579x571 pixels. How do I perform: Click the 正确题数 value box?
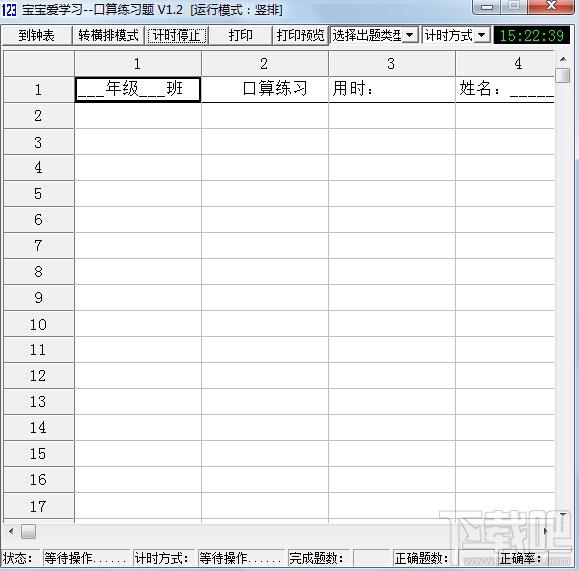point(476,558)
